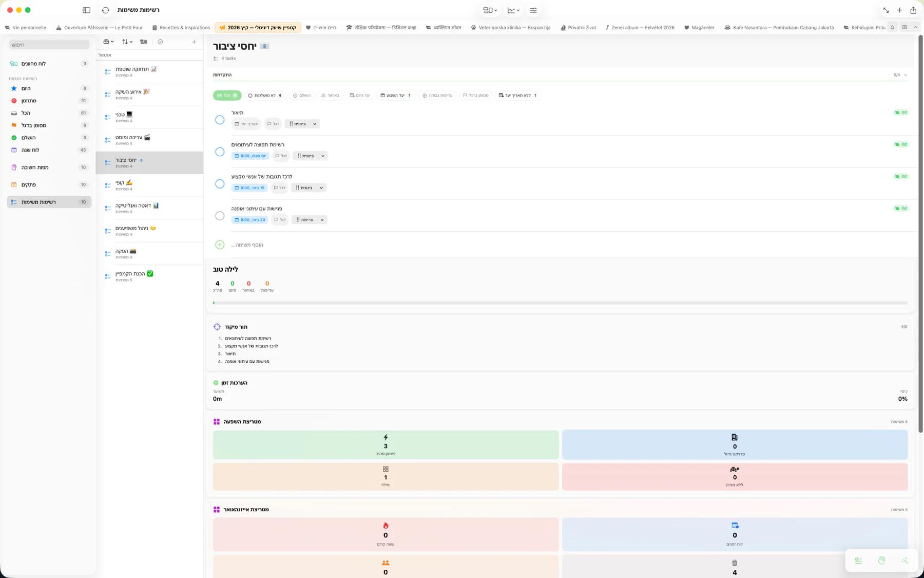This screenshot has width=924, height=578.
Task: Click the fullscreen arrows icon
Action: (x=886, y=10)
